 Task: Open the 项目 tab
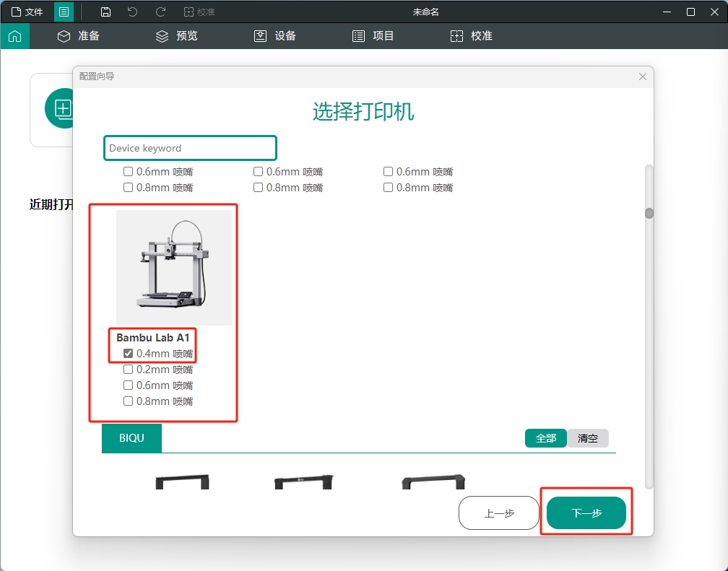[x=373, y=36]
